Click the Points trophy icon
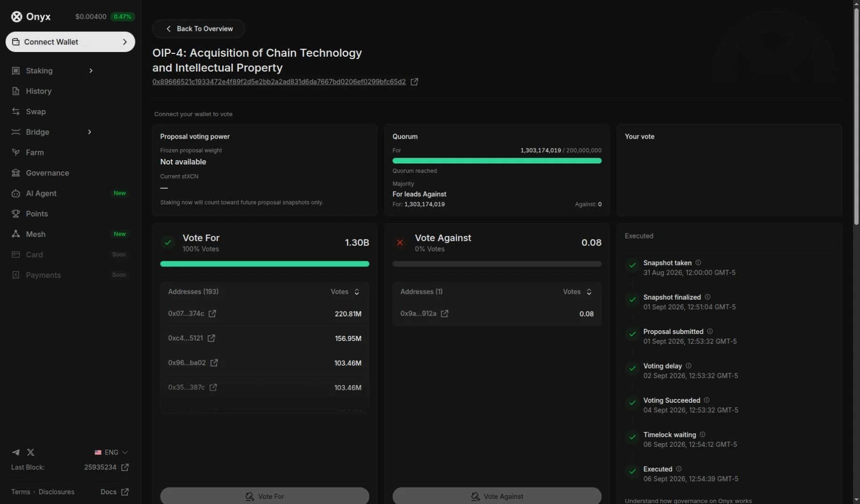Viewport: 860px width, 504px height. tap(16, 214)
